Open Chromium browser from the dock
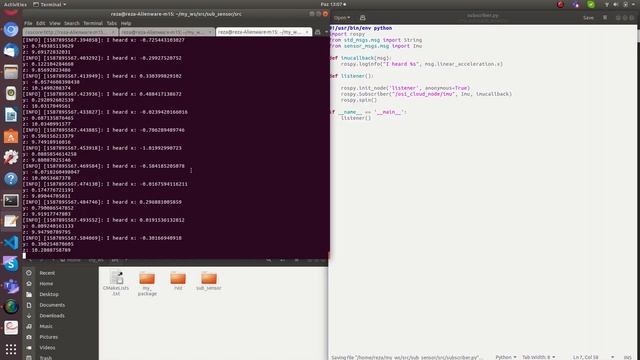The width and height of the screenshot is (640, 360). click(x=11, y=29)
